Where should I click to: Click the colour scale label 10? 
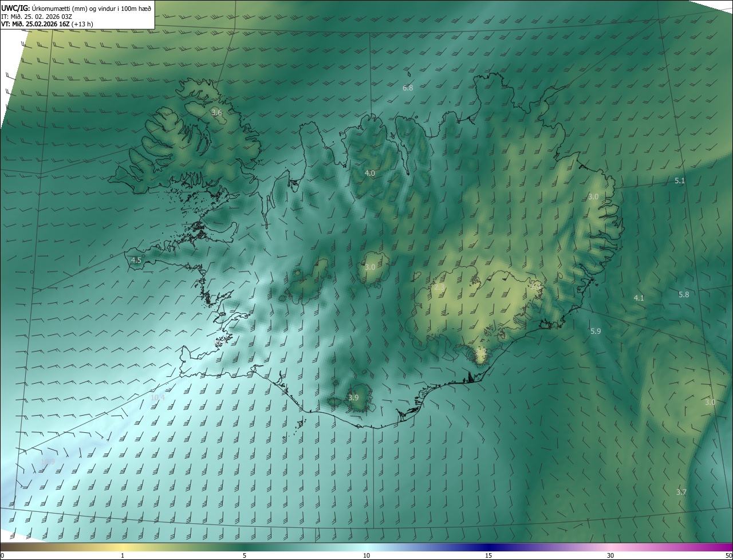coord(366,555)
